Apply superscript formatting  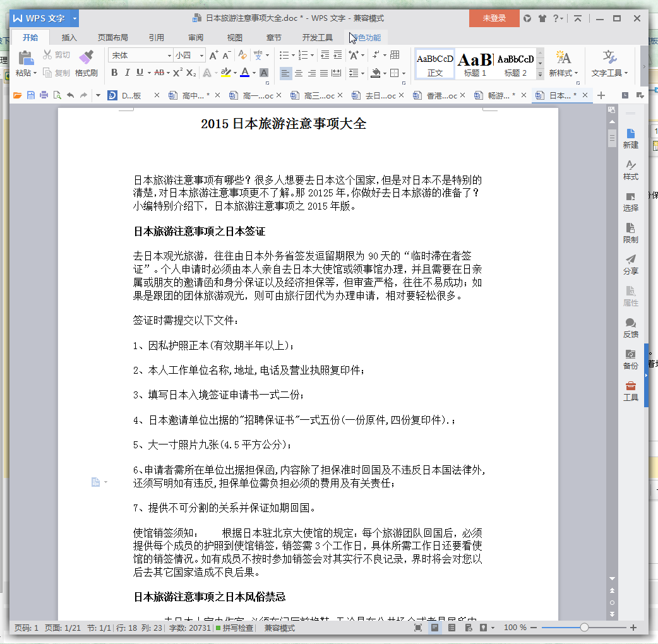pos(177,73)
